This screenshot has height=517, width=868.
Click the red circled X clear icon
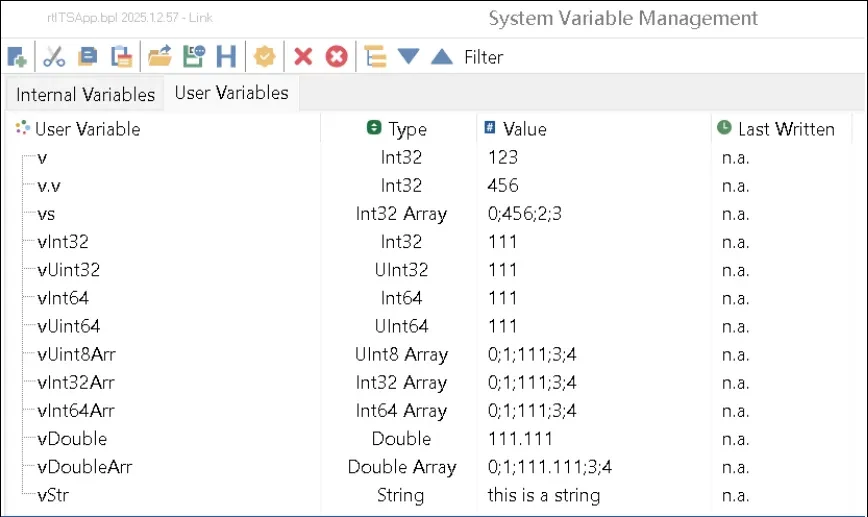[x=337, y=57]
